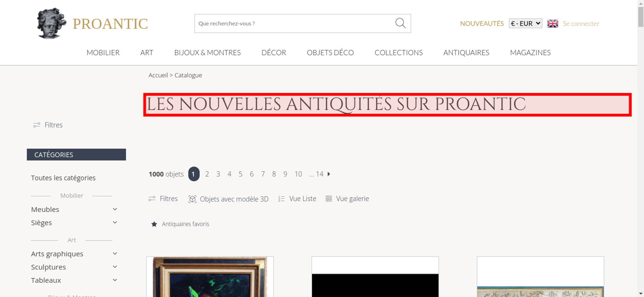The width and height of the screenshot is (644, 297).
Task: Open the EUR currency dropdown
Action: coord(526,23)
